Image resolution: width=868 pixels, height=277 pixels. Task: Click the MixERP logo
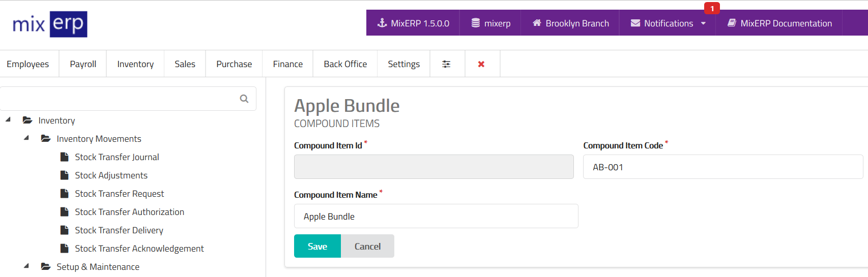tap(50, 24)
